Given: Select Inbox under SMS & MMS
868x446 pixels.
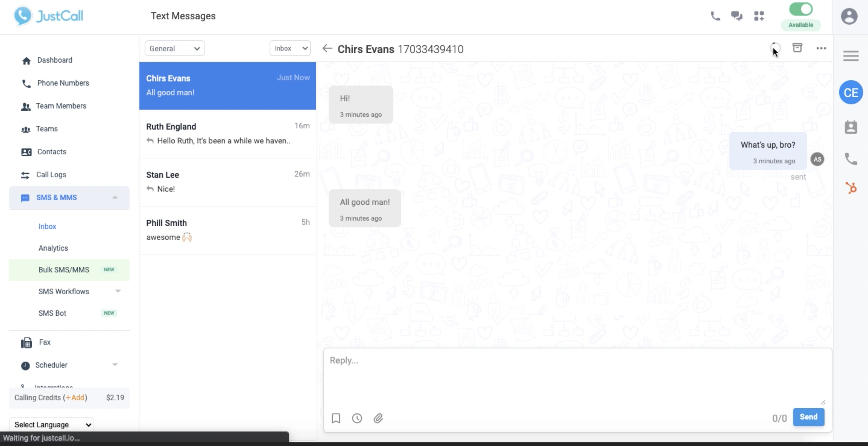Looking at the screenshot, I should tap(47, 226).
